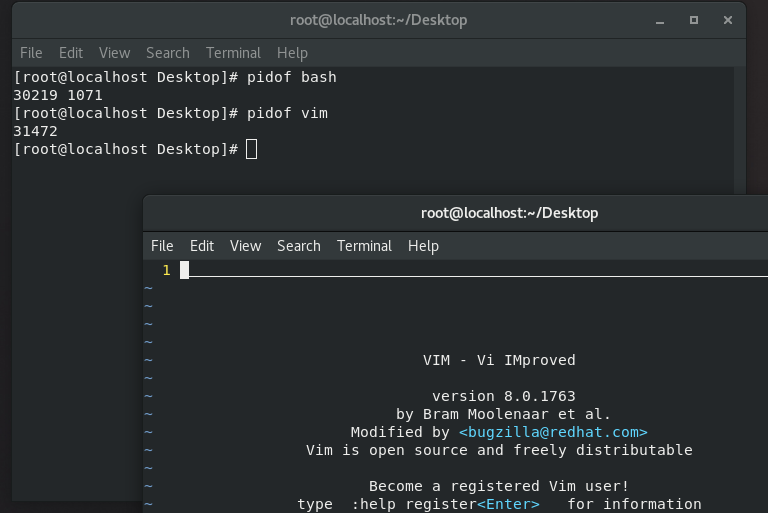Click the output '30219 1071'
The width and height of the screenshot is (768, 513).
point(58,95)
